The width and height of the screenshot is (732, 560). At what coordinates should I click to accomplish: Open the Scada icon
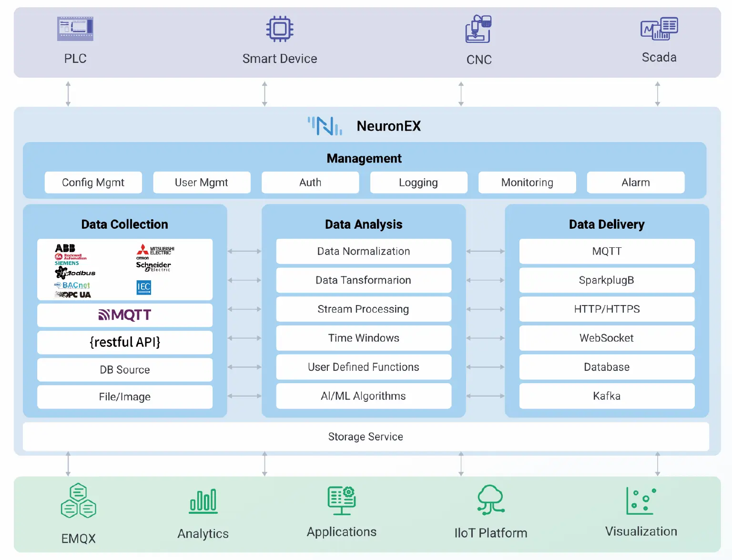(659, 29)
